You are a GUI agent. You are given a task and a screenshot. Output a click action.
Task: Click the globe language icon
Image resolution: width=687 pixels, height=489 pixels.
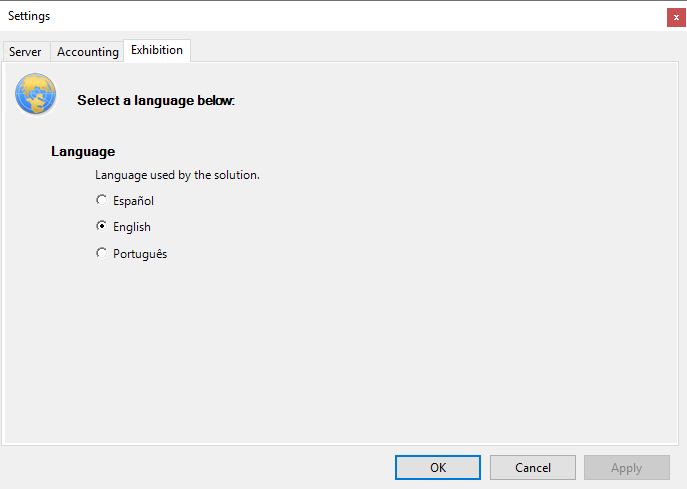[x=35, y=95]
